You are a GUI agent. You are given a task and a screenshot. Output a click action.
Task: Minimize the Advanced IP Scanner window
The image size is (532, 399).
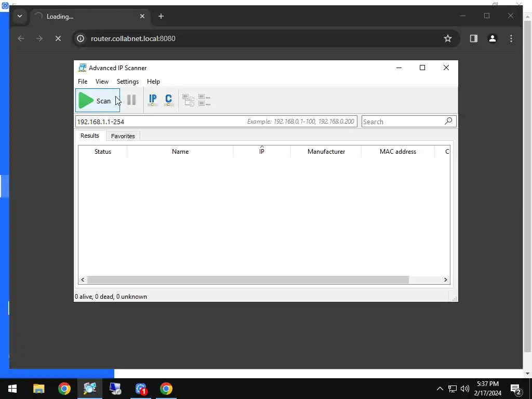click(399, 68)
